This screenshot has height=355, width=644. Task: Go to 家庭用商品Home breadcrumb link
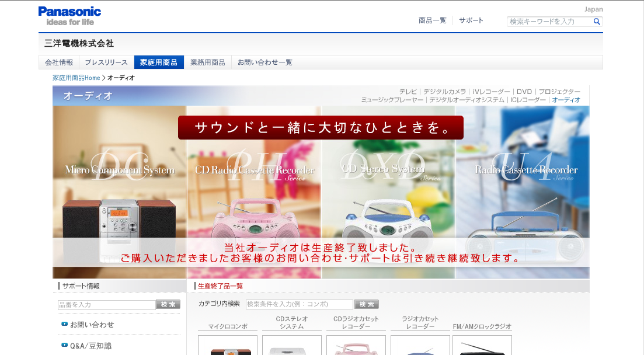[x=76, y=78]
